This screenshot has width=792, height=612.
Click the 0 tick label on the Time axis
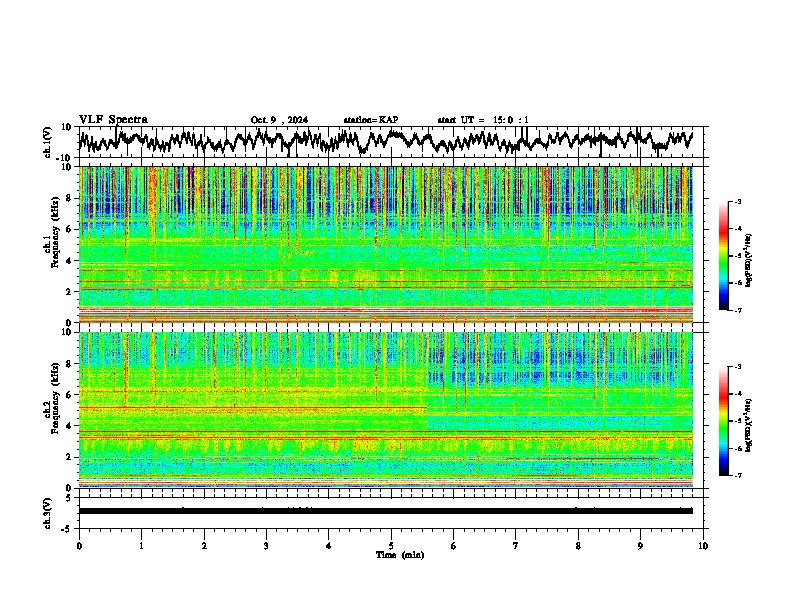[x=79, y=546]
